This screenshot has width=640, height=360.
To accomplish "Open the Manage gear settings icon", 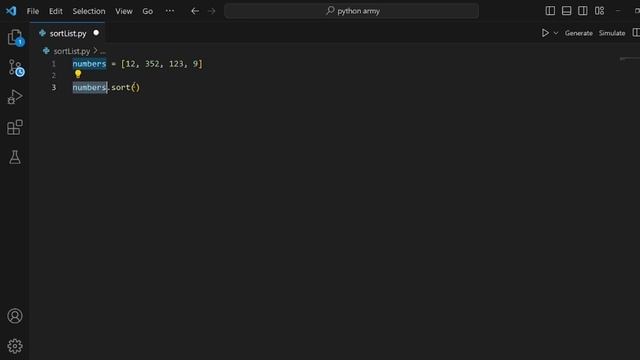I will click(15, 346).
